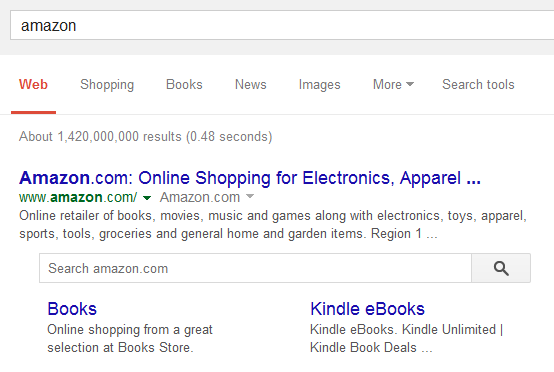Open Search tools options
This screenshot has height=372, width=554.
pyautogui.click(x=478, y=84)
